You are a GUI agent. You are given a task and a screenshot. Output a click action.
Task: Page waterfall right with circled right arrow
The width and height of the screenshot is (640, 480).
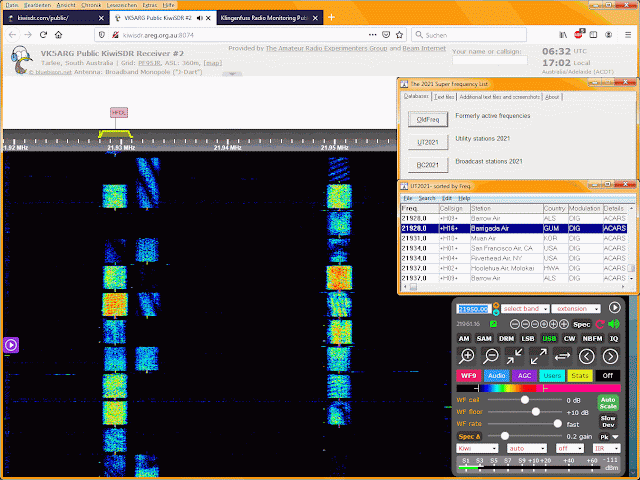click(x=610, y=356)
